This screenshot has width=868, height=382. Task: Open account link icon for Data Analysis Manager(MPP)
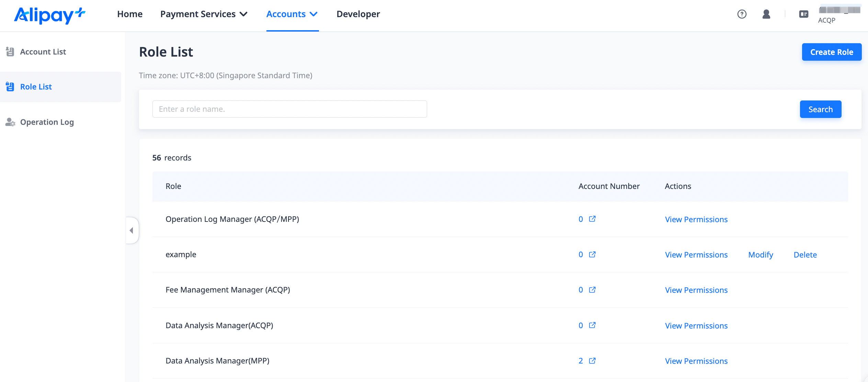592,361
